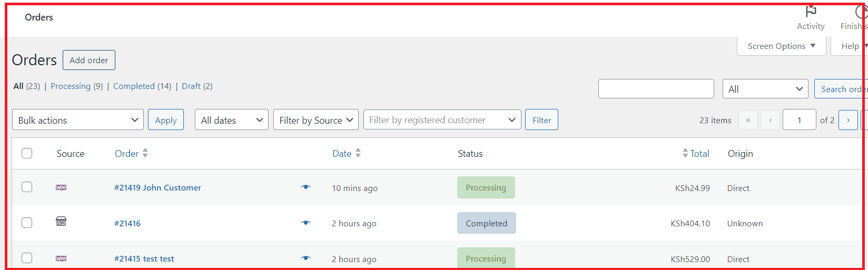Screen dimensions: 868x270
Task: Open order #21416
Action: [127, 223]
